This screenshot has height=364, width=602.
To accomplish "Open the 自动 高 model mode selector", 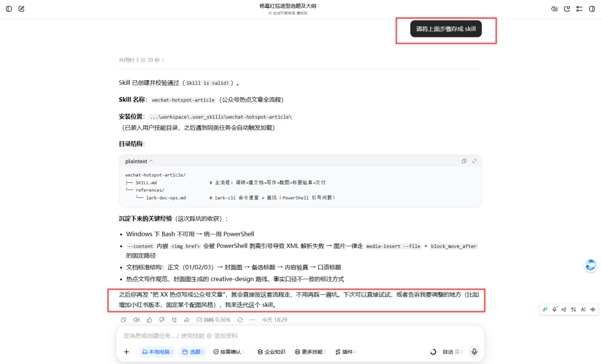I will pos(452,352).
